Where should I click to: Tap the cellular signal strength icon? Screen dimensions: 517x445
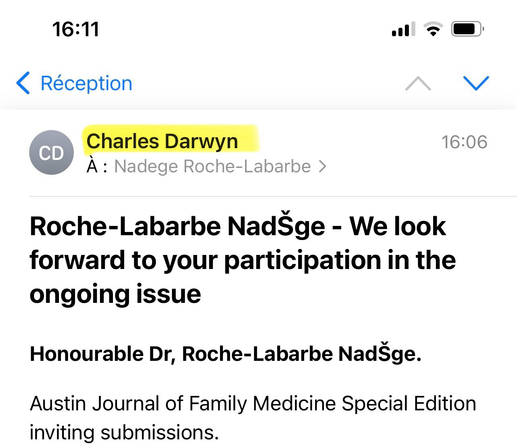(403, 29)
